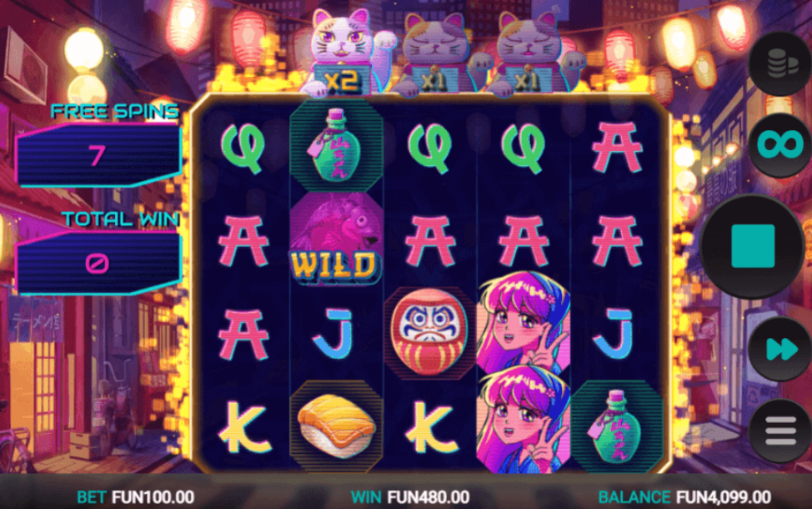Image resolution: width=812 pixels, height=509 pixels.
Task: Click the BET FUN100.00 label
Action: (136, 497)
